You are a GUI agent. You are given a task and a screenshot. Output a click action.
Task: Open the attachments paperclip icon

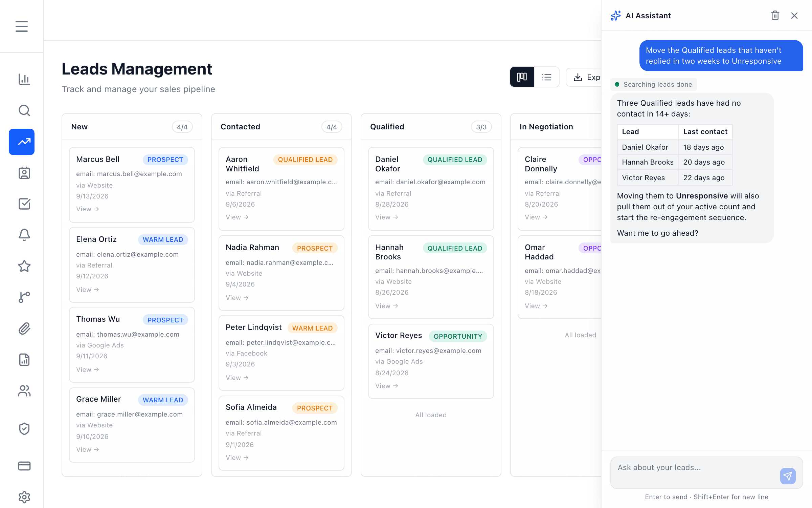[24, 329]
